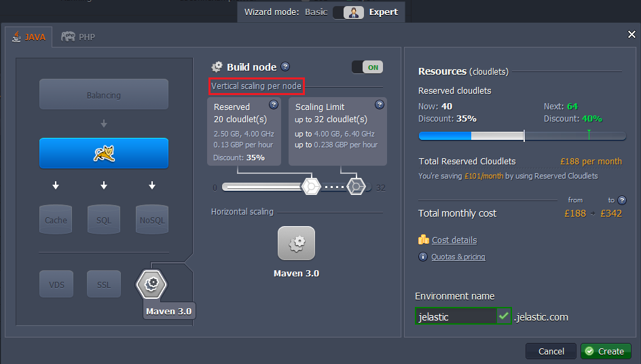The width and height of the screenshot is (641, 364).
Task: Click the Java cup icon on tab
Action: (x=16, y=37)
